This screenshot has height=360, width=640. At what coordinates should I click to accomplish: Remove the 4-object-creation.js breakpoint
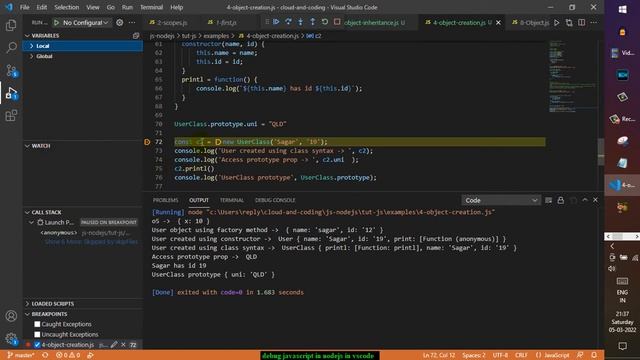coord(123,344)
